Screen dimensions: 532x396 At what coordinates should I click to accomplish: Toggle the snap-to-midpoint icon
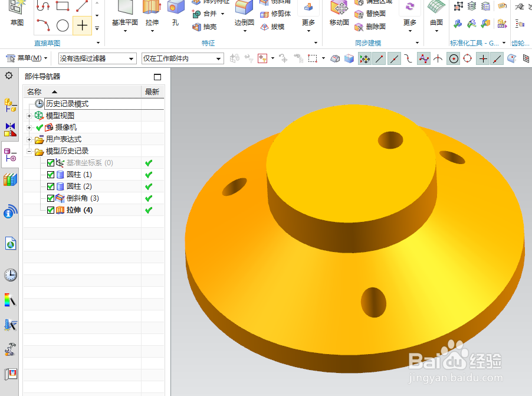tap(394, 59)
